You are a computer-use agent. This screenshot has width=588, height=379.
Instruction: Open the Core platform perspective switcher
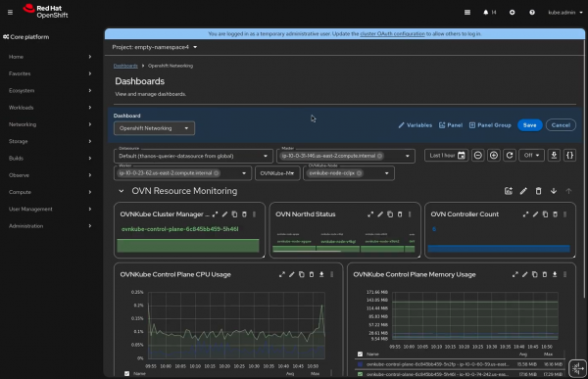25,37
